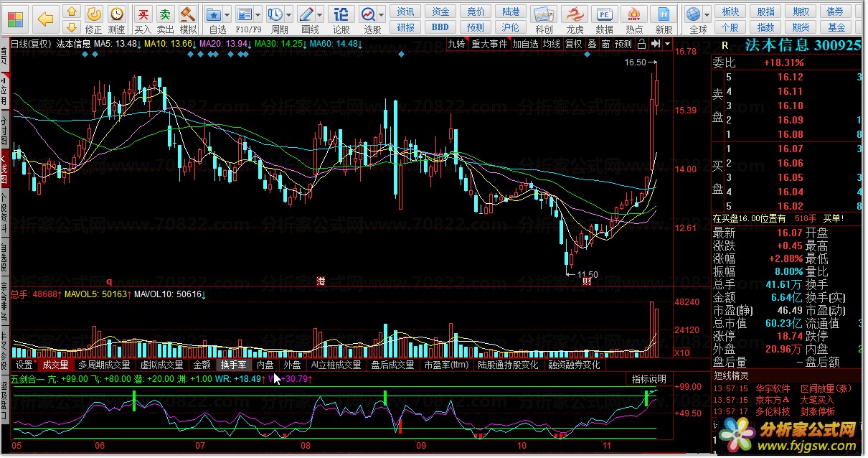Click the BBD button
This screenshot has height=458, width=868.
point(440,27)
